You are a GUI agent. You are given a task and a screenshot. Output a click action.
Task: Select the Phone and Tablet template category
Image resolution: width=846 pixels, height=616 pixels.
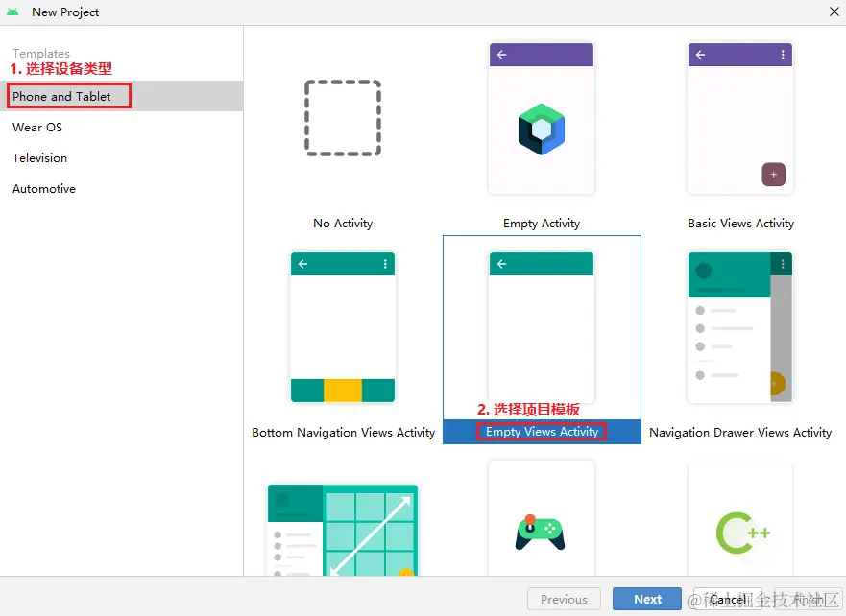[x=121, y=96]
